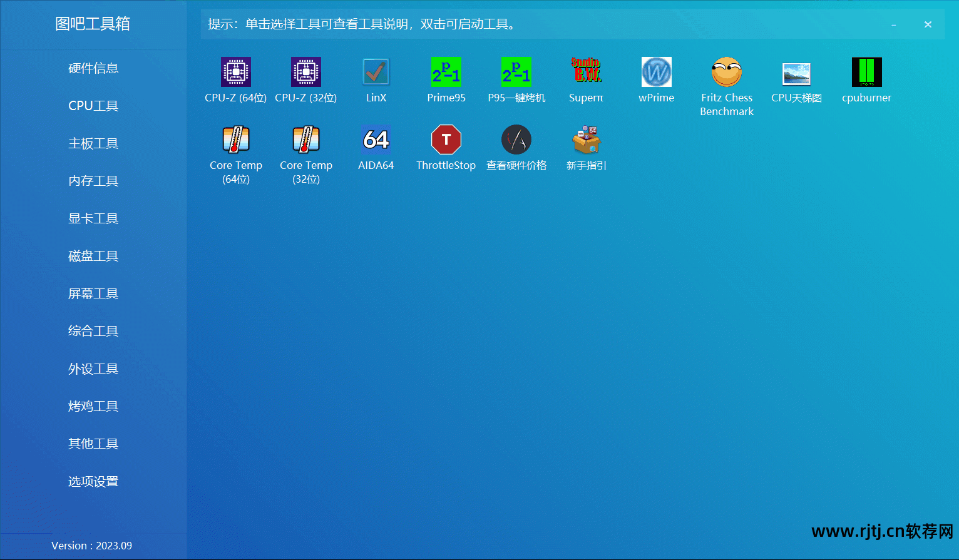
Task: Minimize the toolbox window
Action: click(893, 25)
